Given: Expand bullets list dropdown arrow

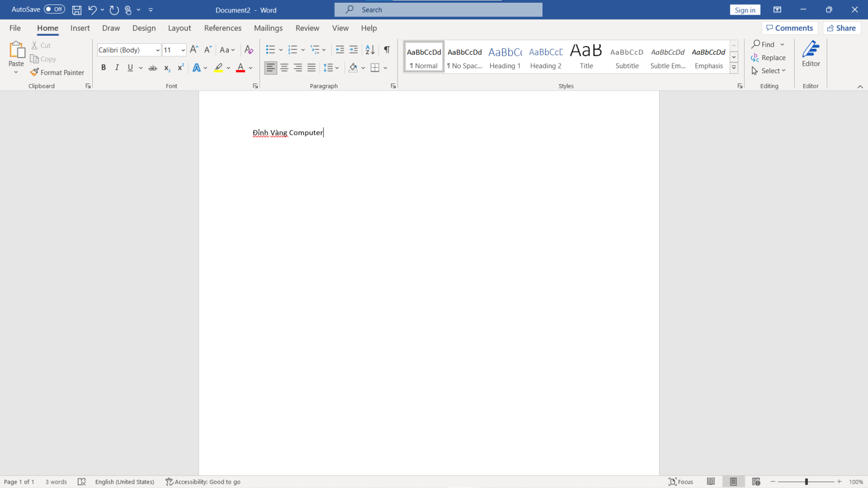Looking at the screenshot, I should coord(280,50).
